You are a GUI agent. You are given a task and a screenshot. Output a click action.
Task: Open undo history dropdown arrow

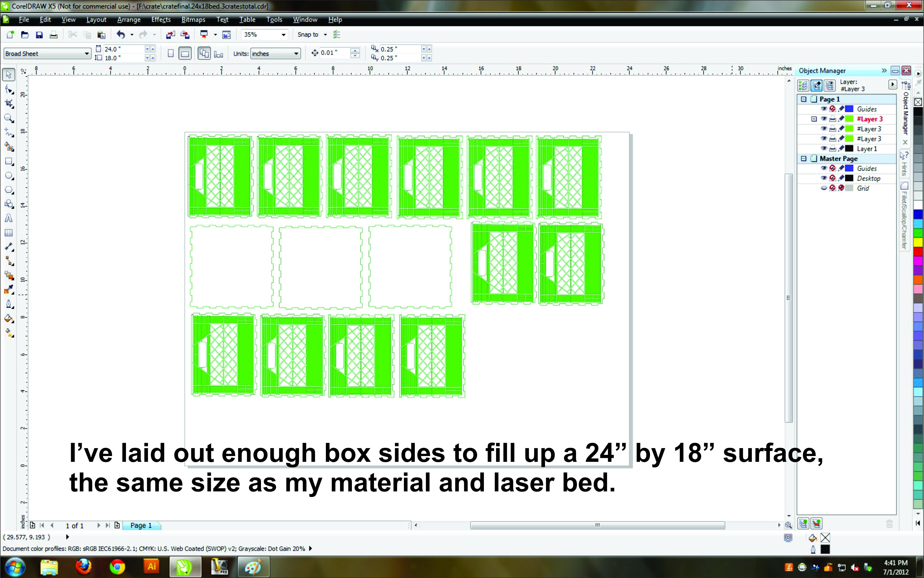tap(132, 35)
